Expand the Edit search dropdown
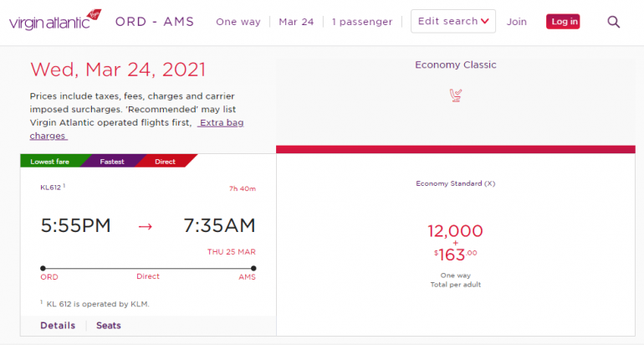The width and height of the screenshot is (644, 345). [452, 21]
